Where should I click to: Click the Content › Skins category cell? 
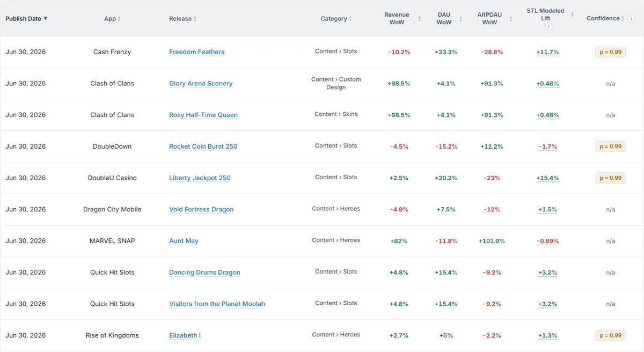pyautogui.click(x=336, y=114)
